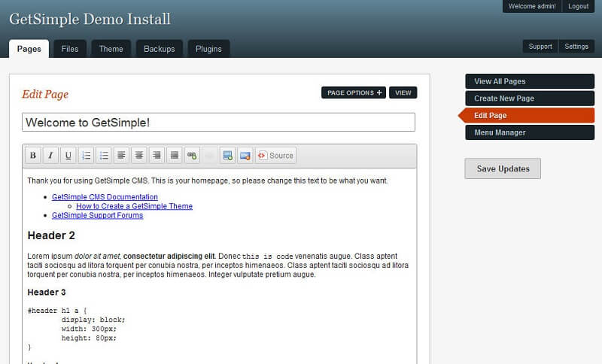Screen dimensions: 602x364
Task: Switch editor to Source view
Action: pyautogui.click(x=275, y=156)
